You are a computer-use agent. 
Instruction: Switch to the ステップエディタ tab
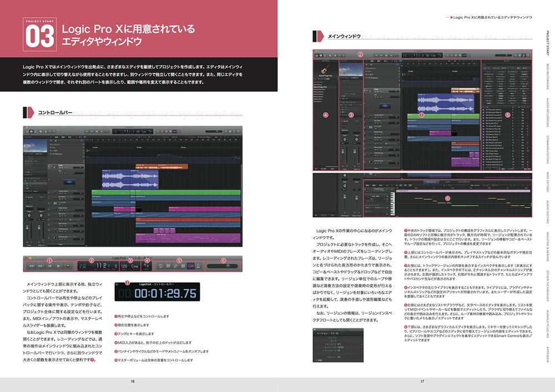click(x=464, y=182)
